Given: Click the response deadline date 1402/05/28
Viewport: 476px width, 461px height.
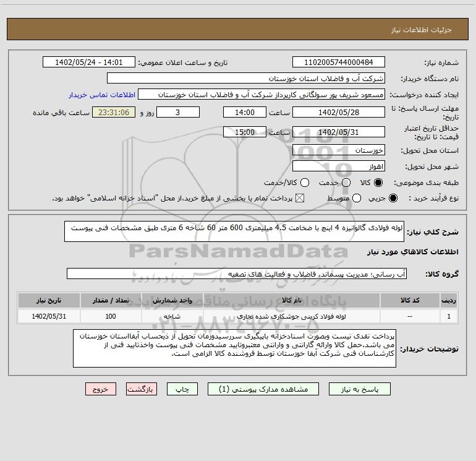Looking at the screenshot, I should [x=339, y=112].
